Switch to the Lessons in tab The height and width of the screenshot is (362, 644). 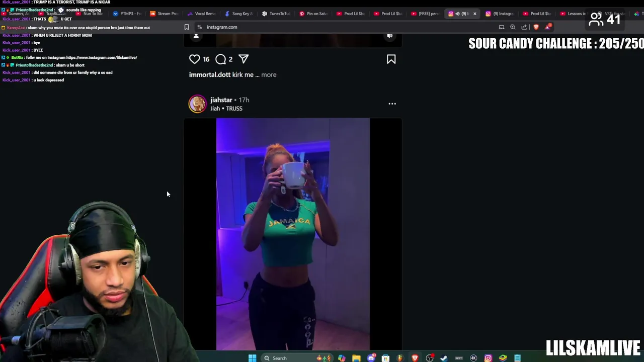pos(574,14)
